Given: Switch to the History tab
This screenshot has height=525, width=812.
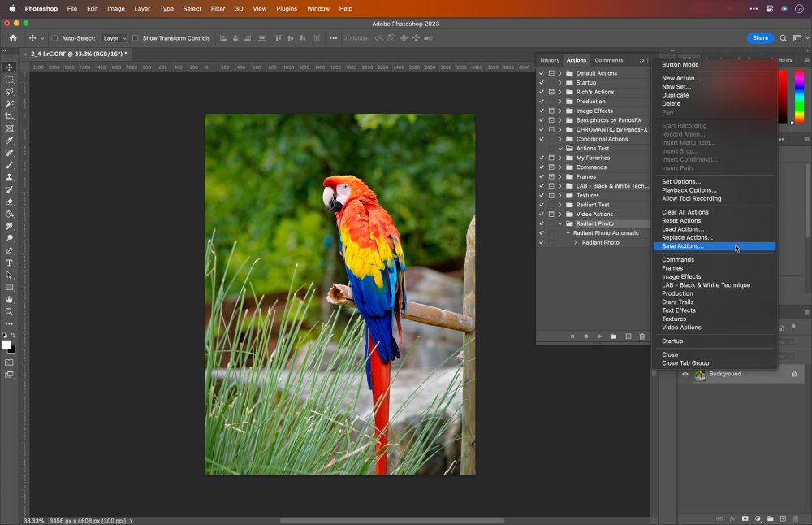Looking at the screenshot, I should click(x=550, y=60).
